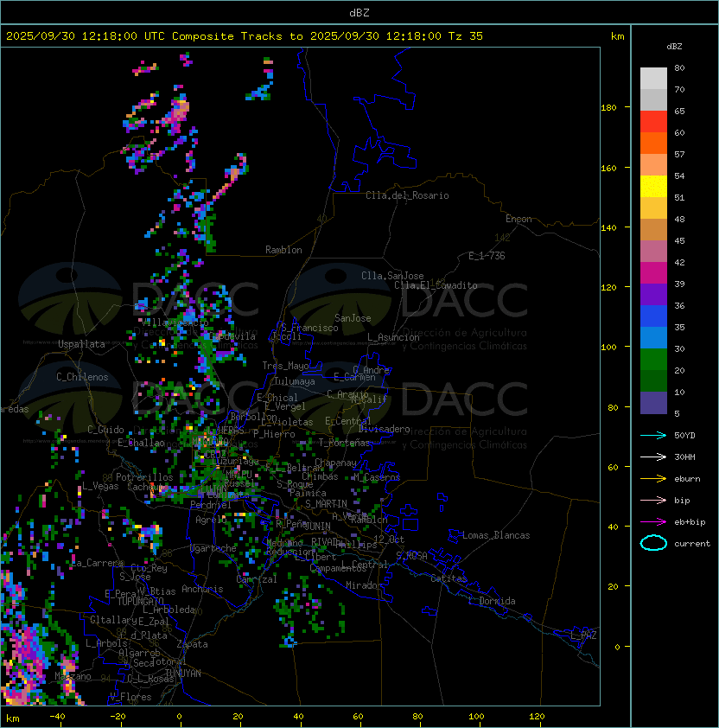
Task: Click the magenta eb+bip arrow in legend
Action: pos(653,522)
